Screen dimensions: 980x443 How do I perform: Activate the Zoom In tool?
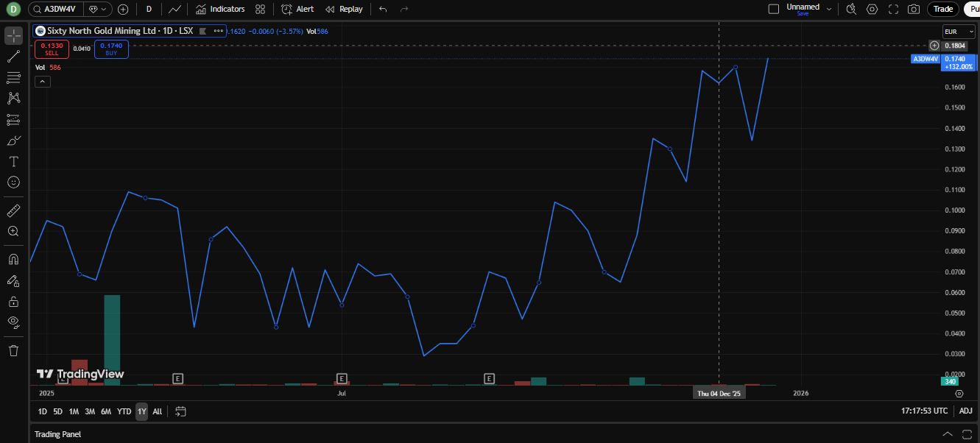[x=13, y=231]
